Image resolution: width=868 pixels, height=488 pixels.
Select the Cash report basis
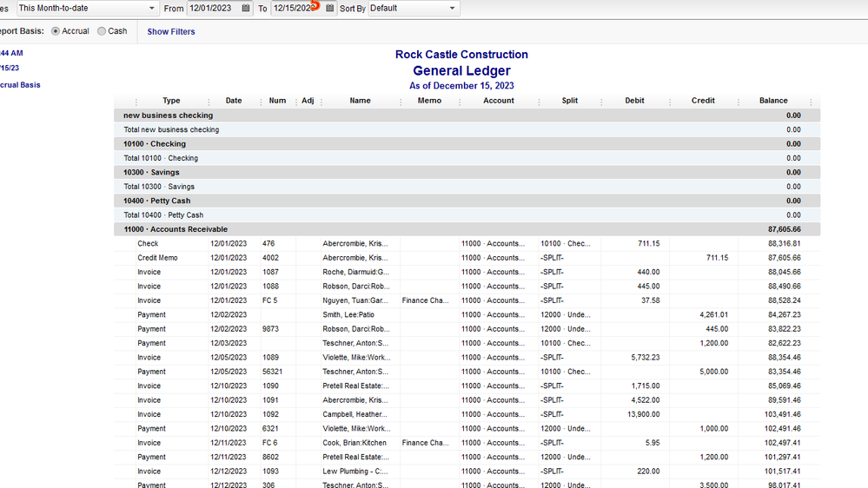pos(103,31)
